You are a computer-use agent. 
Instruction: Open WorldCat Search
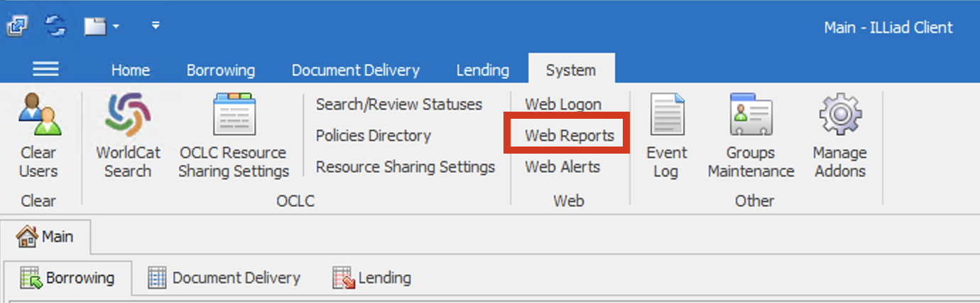click(129, 117)
